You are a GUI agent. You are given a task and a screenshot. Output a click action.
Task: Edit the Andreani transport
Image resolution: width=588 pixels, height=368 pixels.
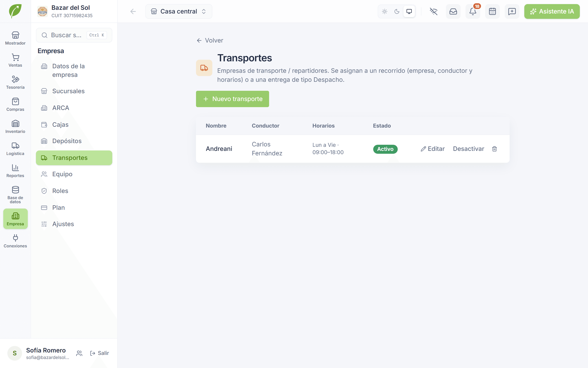click(x=433, y=149)
